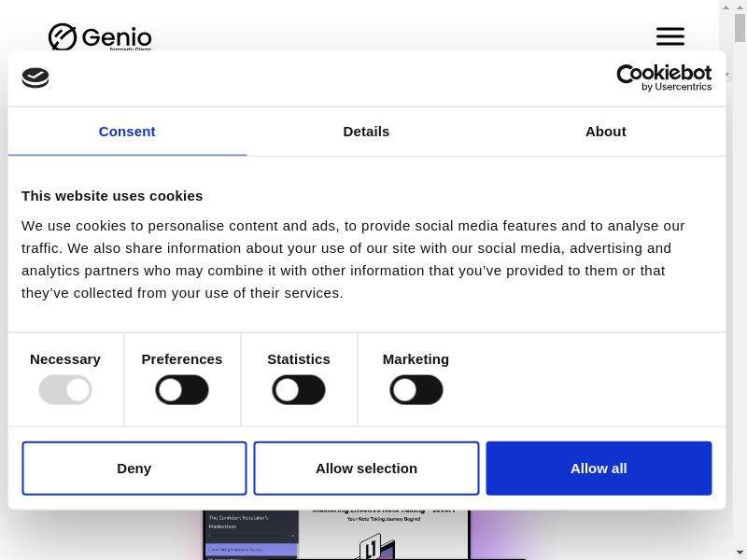Turn on the Marketing cookies toggle
The image size is (747, 560).
(x=416, y=389)
